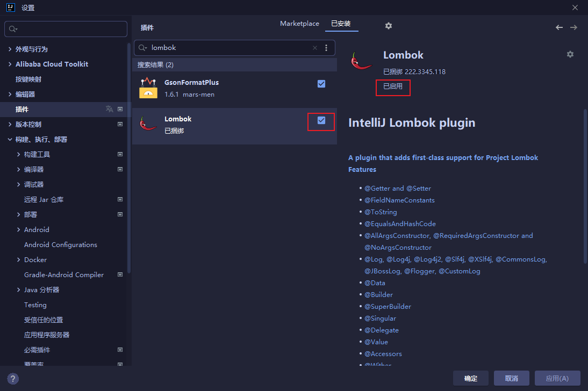Uncheck the Lombok plugin checkbox
Viewport: 588px width, 391px height.
point(321,121)
